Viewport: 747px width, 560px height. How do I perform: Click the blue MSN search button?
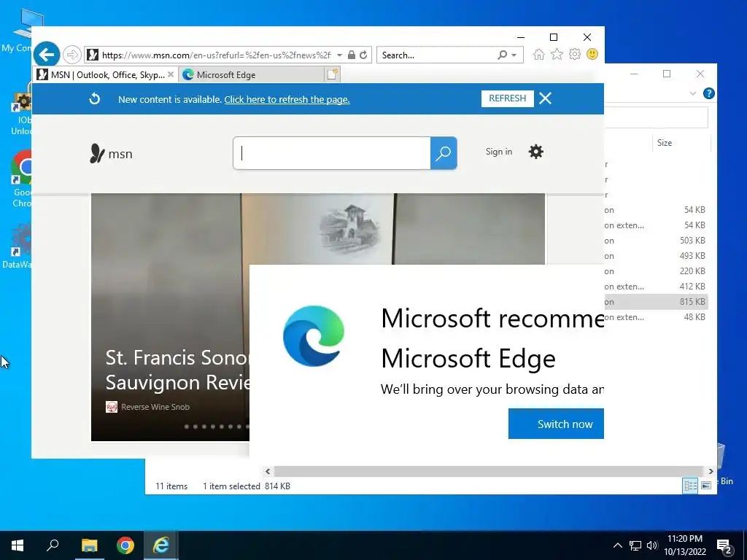(x=444, y=153)
